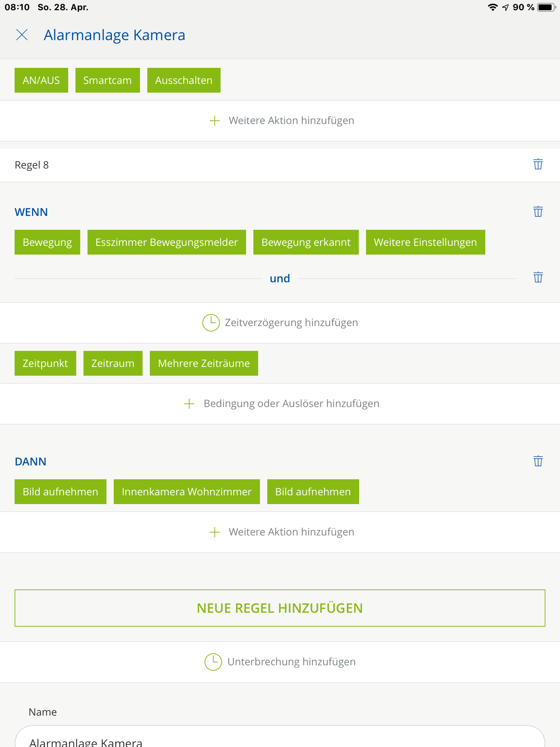The height and width of the screenshot is (747, 560).
Task: Tap clock icon for Unterbrechung hinzufügen
Action: point(213,662)
